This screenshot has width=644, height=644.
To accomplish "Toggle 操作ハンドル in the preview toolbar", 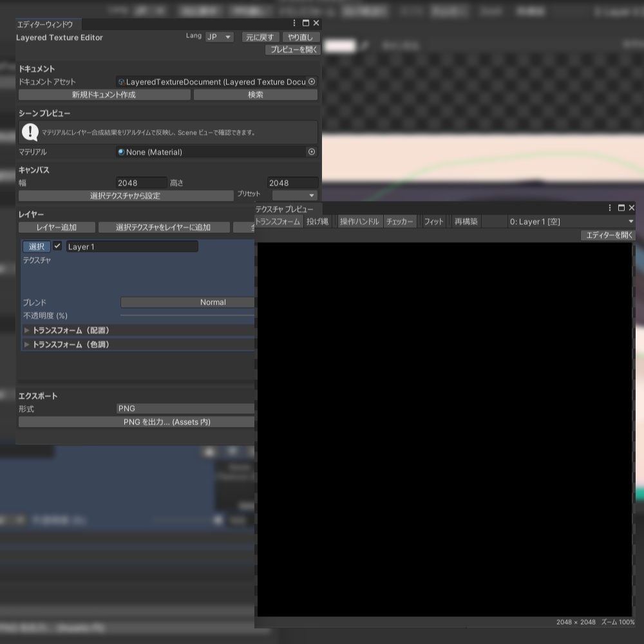I will coord(359,221).
